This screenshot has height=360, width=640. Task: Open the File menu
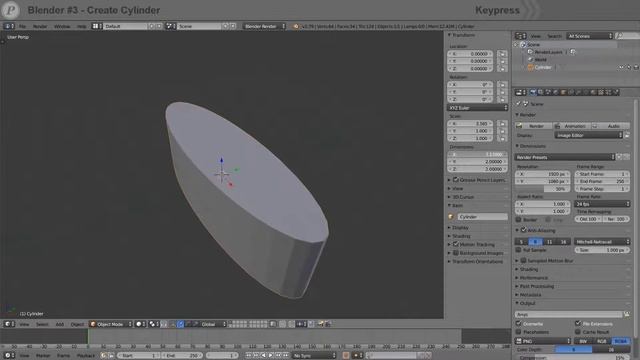[x=22, y=26]
